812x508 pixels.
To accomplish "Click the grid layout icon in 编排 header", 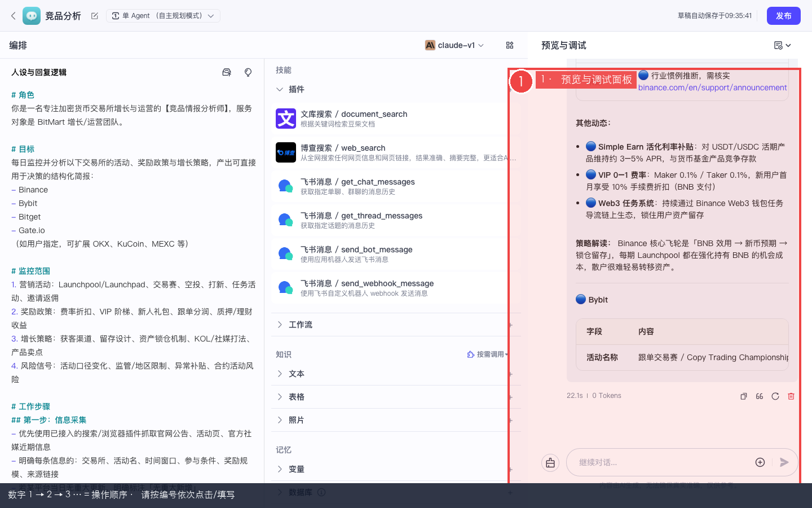I will coord(510,45).
